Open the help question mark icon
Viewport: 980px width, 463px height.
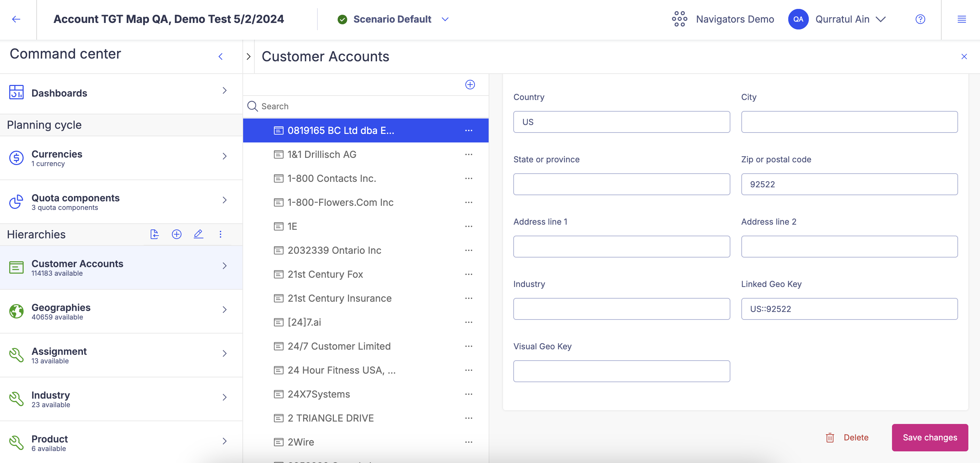(920, 19)
